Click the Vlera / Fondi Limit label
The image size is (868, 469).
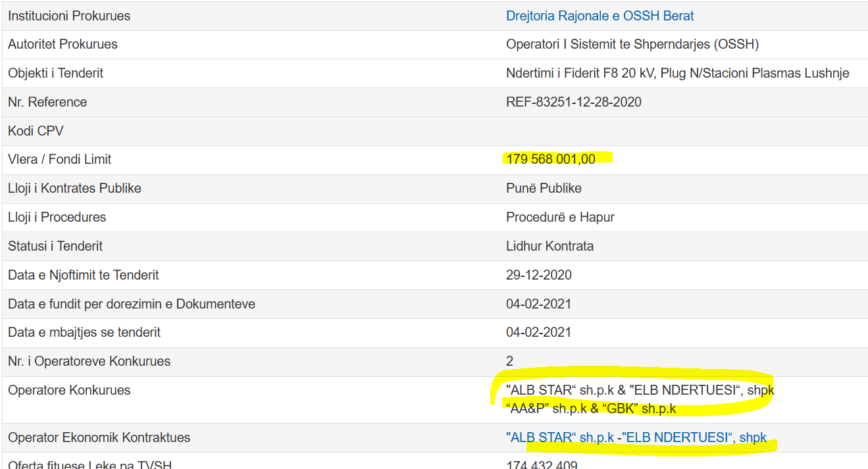pos(59,159)
